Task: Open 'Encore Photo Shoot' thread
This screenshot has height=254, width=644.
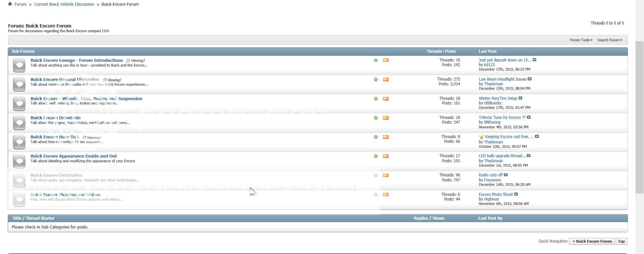Action: point(496,195)
